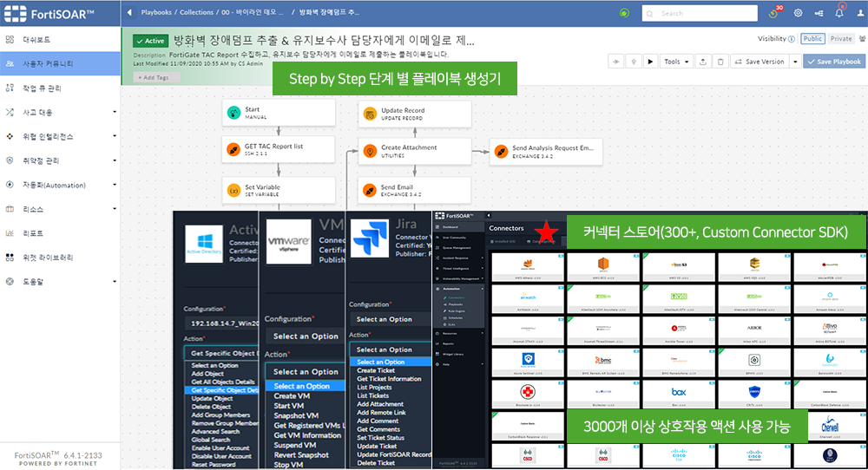Open the user profile icon
The width and height of the screenshot is (868, 470).
[x=861, y=13]
